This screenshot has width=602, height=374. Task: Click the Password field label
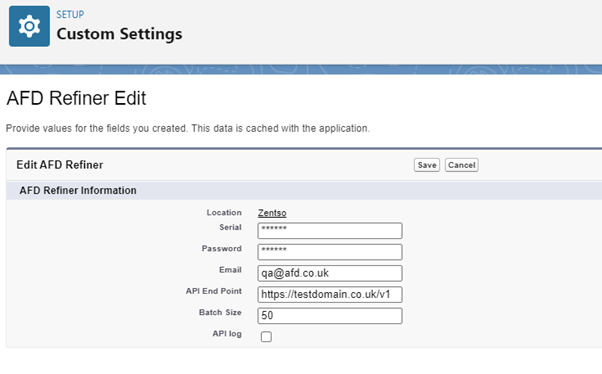(222, 248)
